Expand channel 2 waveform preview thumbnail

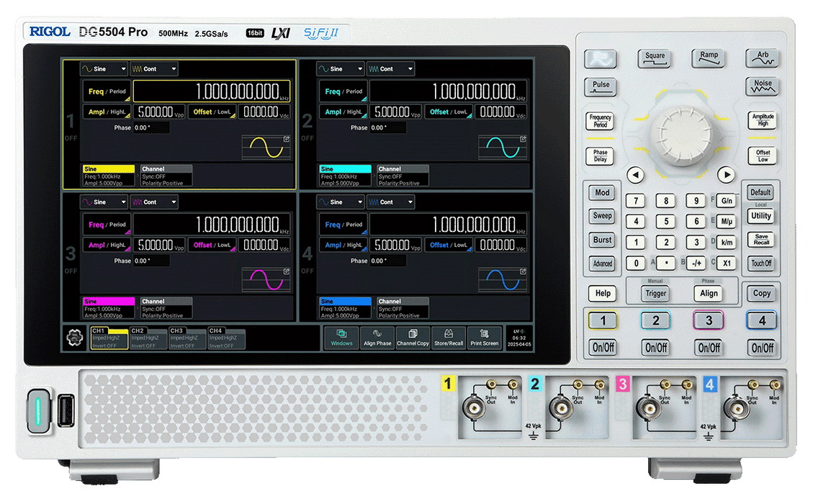pos(503,148)
